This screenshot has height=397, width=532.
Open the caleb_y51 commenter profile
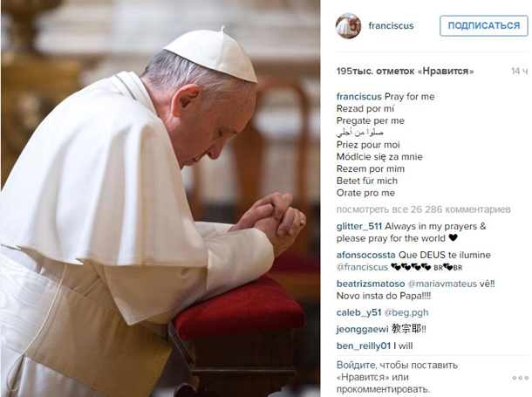359,312
